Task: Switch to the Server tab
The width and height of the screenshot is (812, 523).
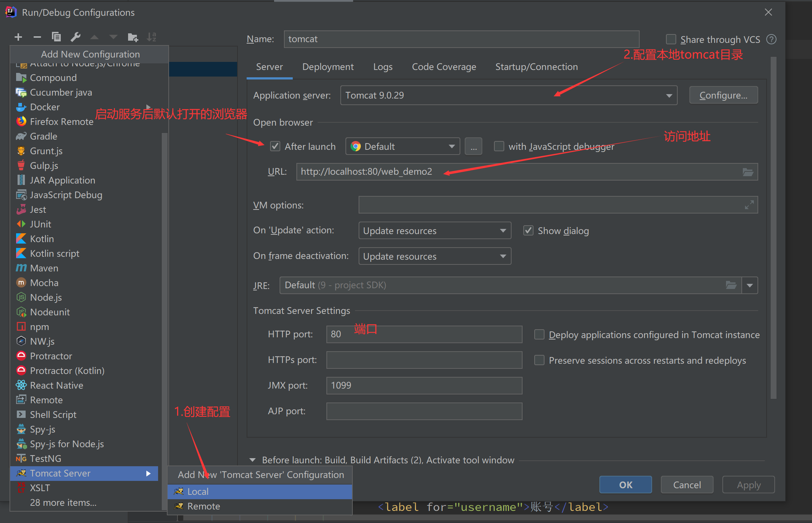Action: 269,67
